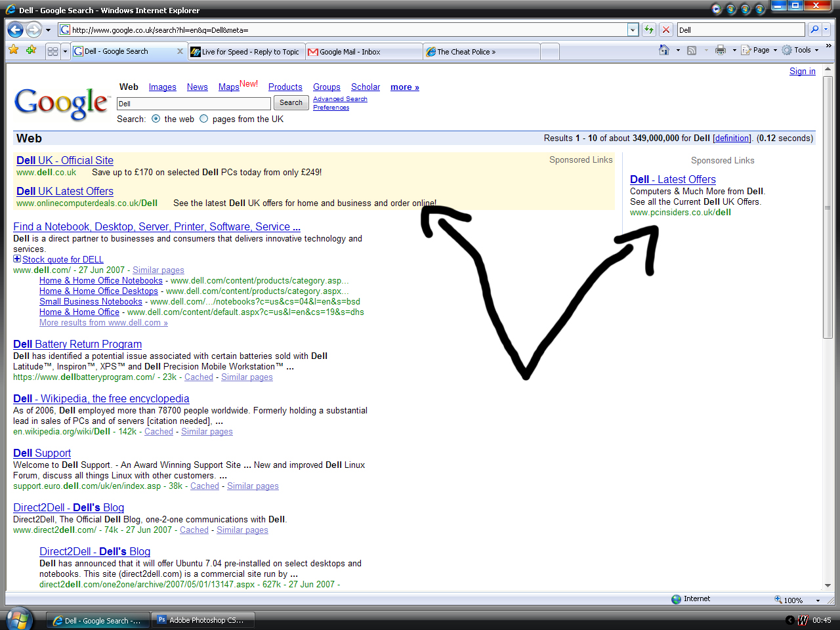This screenshot has width=840, height=630.
Task: Open Google News link
Action: point(197,87)
